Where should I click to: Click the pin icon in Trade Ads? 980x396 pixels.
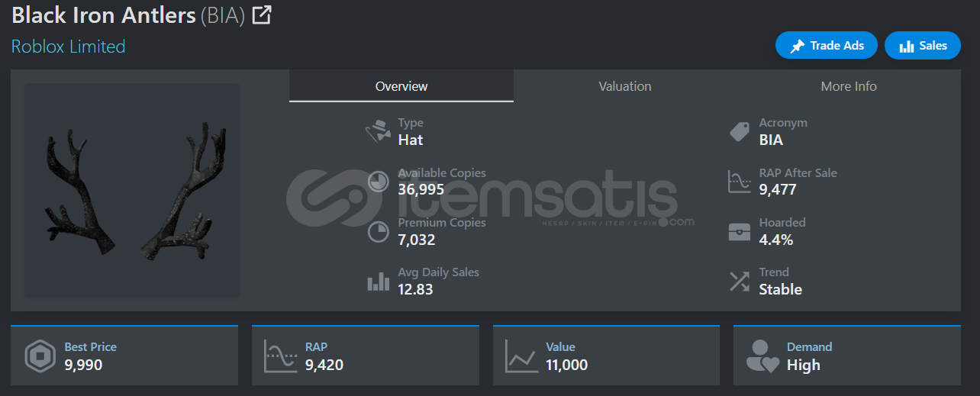pos(797,46)
